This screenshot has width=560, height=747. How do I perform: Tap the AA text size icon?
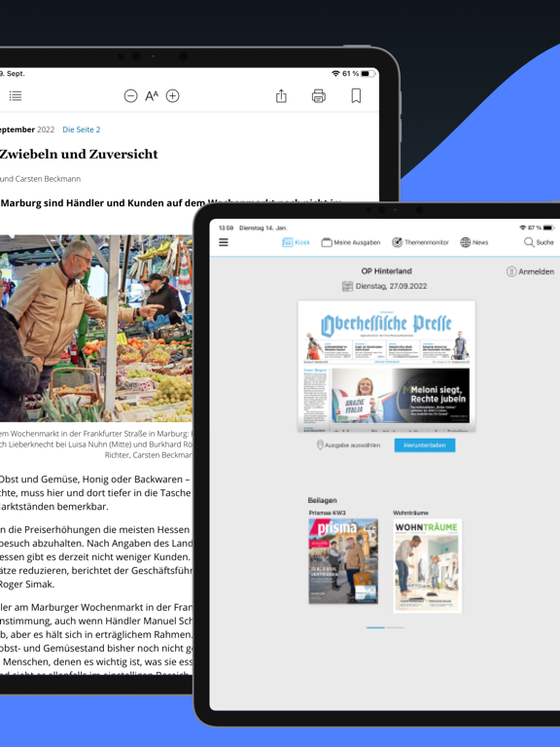[152, 95]
